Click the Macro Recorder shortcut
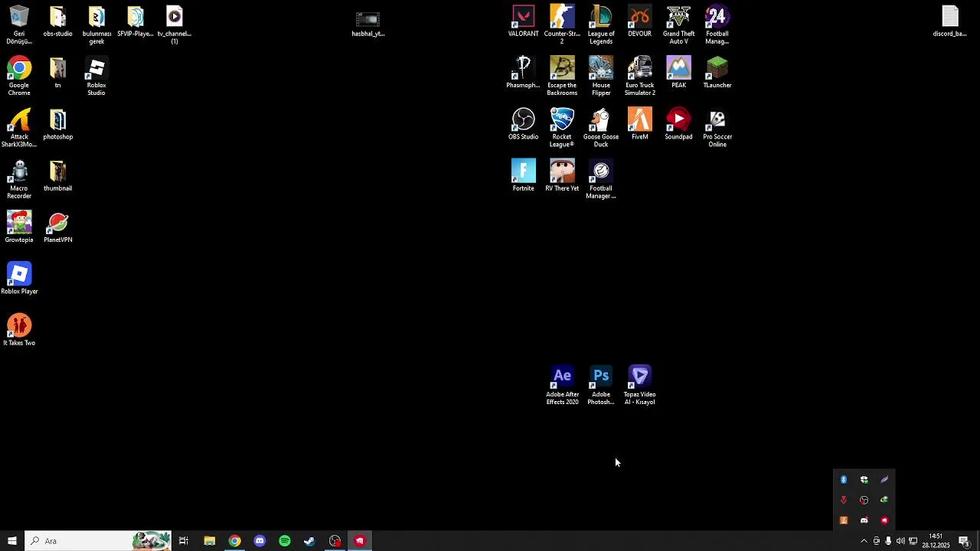Screen dimensions: 980x551 tap(19, 179)
